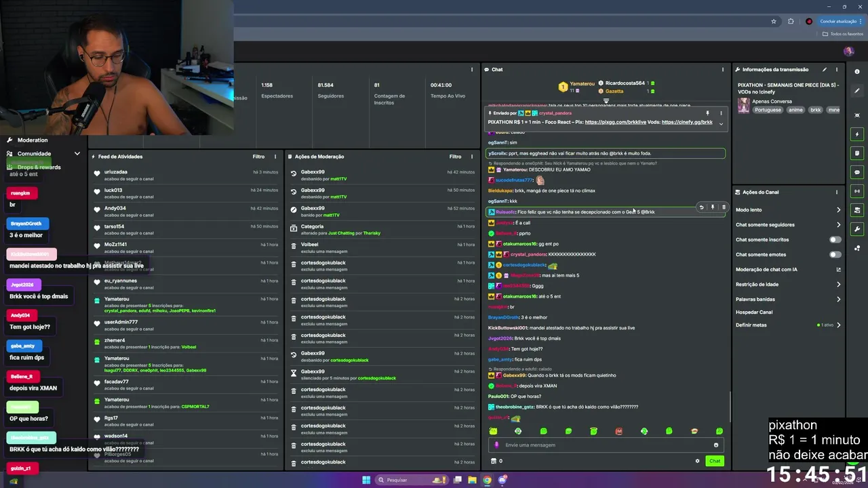Pin Ruisuofc's chat message
Viewport: 868px width, 488px height.
click(712, 207)
